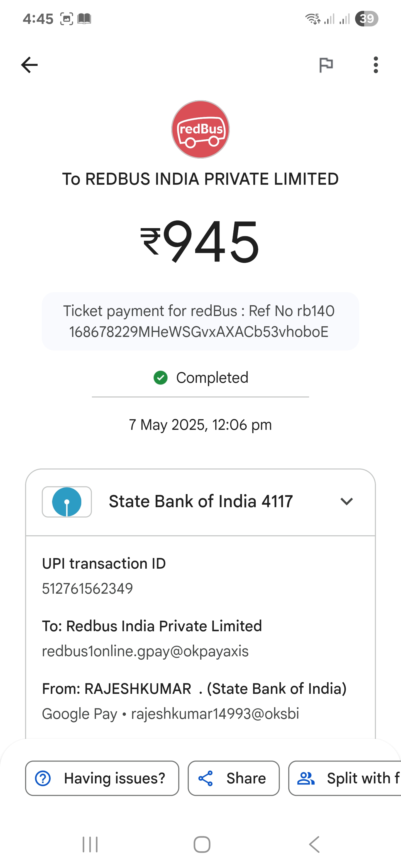Open Android recent apps navigation button

pyautogui.click(x=90, y=844)
